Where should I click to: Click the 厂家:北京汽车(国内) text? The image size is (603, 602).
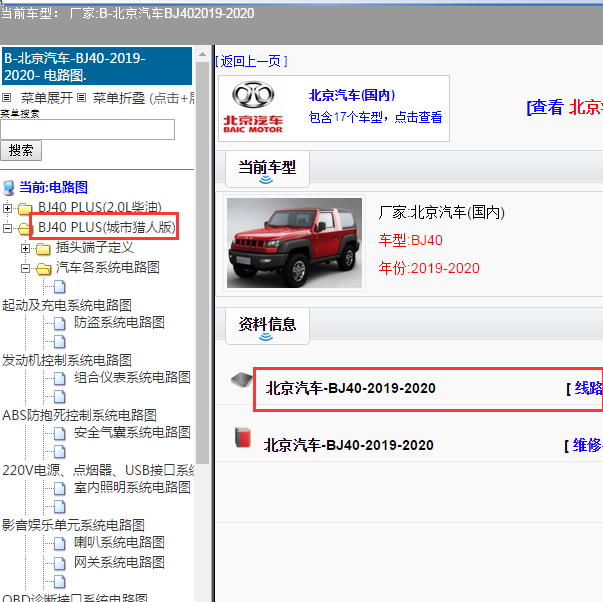[x=441, y=212]
